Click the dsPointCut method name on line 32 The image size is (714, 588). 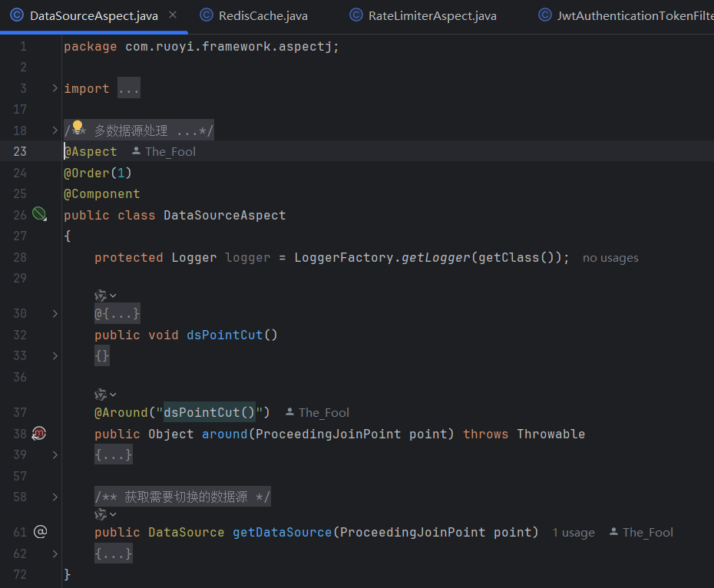click(224, 335)
